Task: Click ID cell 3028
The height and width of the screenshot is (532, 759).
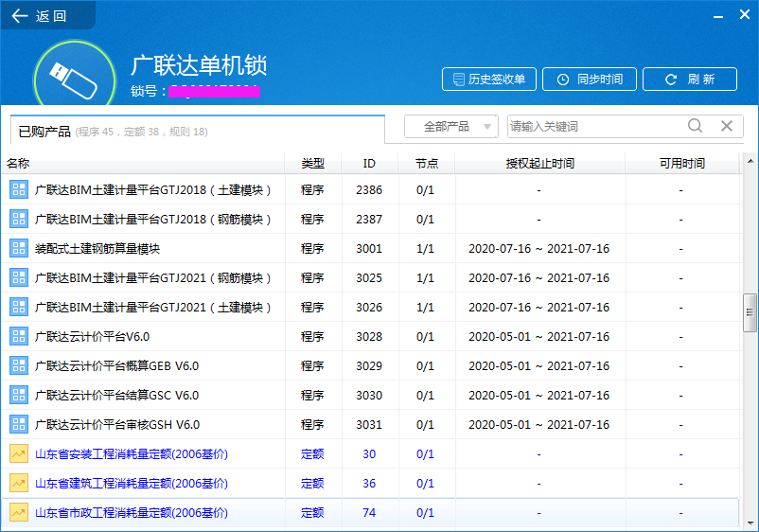Action: pyautogui.click(x=369, y=336)
